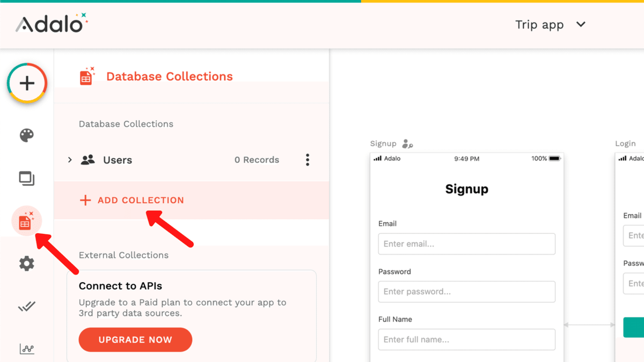Select the database collections sidebar icon

pyautogui.click(x=26, y=221)
